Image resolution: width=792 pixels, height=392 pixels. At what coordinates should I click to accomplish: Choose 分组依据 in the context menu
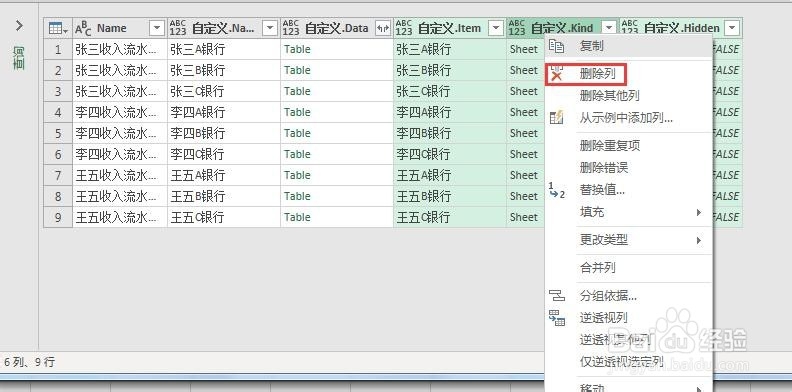click(628, 296)
